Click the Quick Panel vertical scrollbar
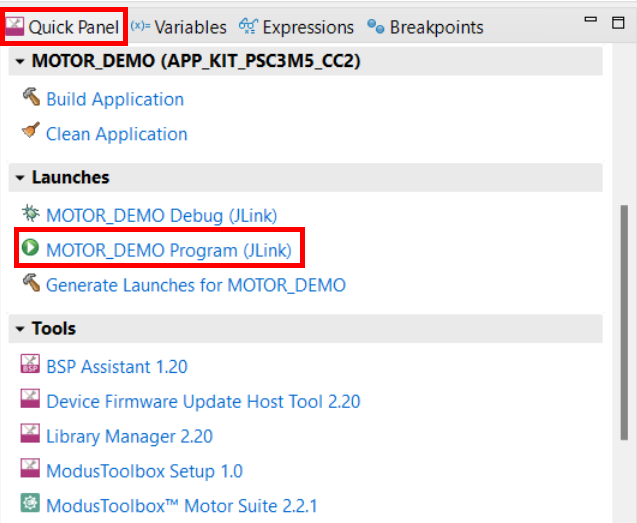The height and width of the screenshot is (523, 637). (624, 322)
